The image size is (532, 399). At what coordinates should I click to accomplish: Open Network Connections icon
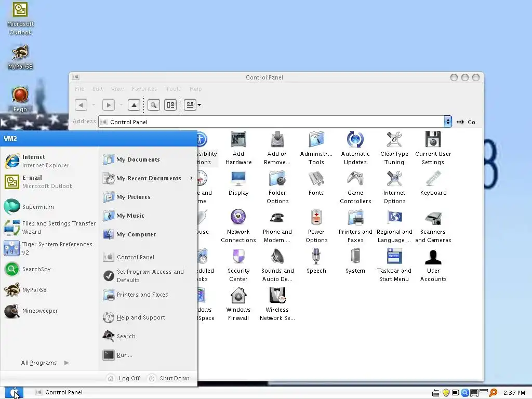[x=238, y=227]
